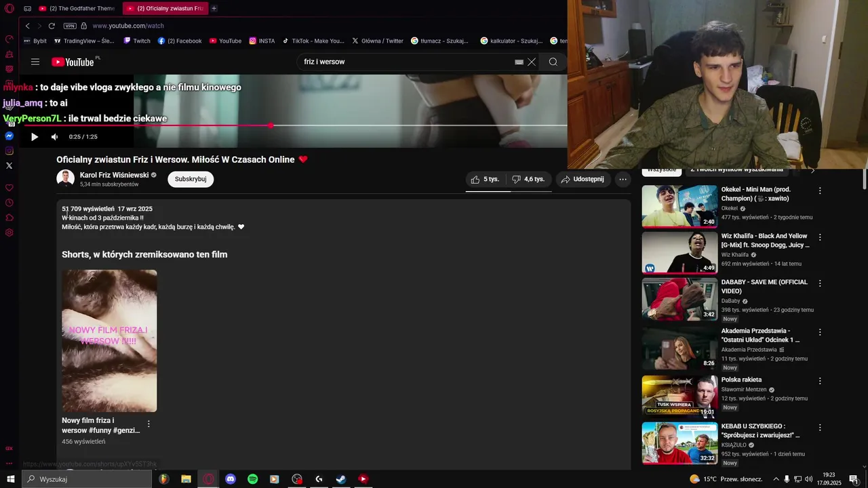The width and height of the screenshot is (868, 488).
Task: Switch to 'The Godfather Theme' tab
Action: (x=77, y=8)
